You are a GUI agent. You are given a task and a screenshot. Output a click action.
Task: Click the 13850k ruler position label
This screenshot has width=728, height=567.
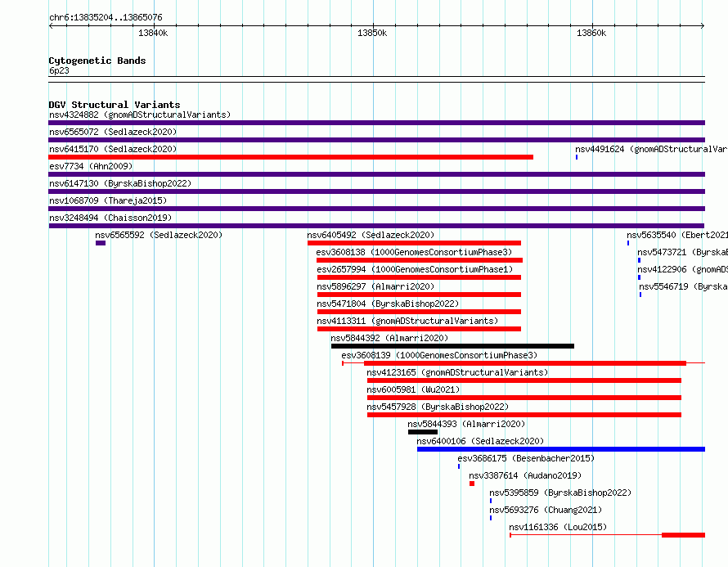pyautogui.click(x=372, y=33)
